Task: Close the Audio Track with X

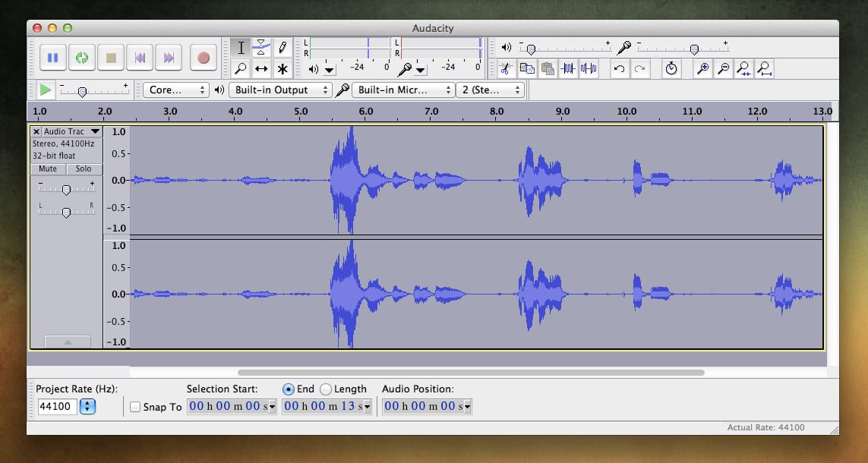Action: [36, 131]
